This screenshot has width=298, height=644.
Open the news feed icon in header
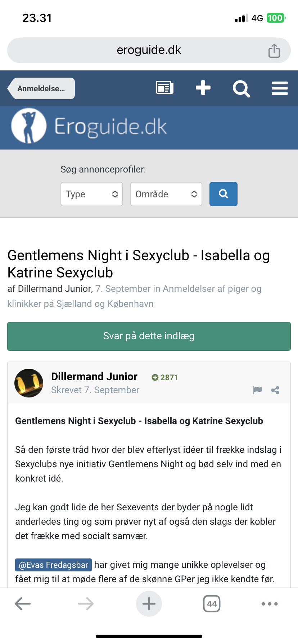[x=165, y=88]
